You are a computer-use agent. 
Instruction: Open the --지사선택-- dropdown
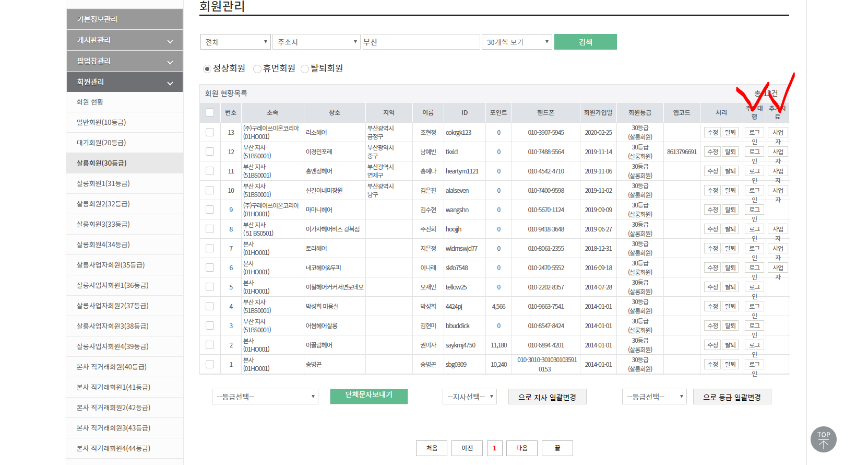[x=469, y=397]
